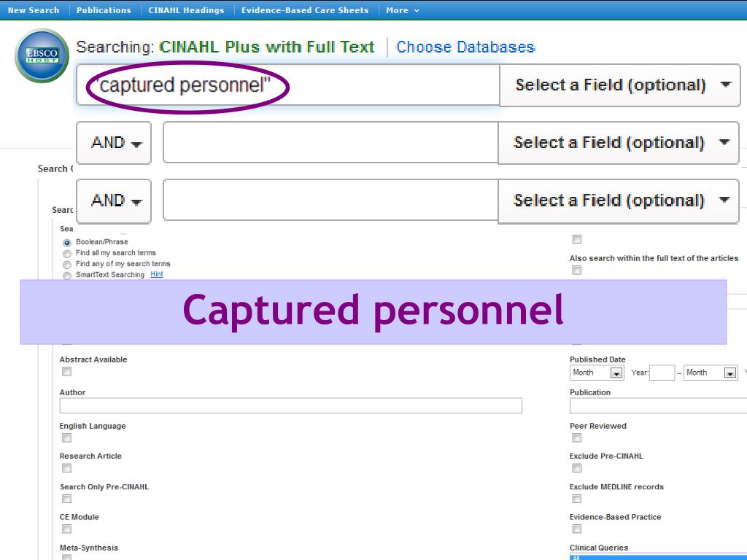Expand the More menu

403,10
